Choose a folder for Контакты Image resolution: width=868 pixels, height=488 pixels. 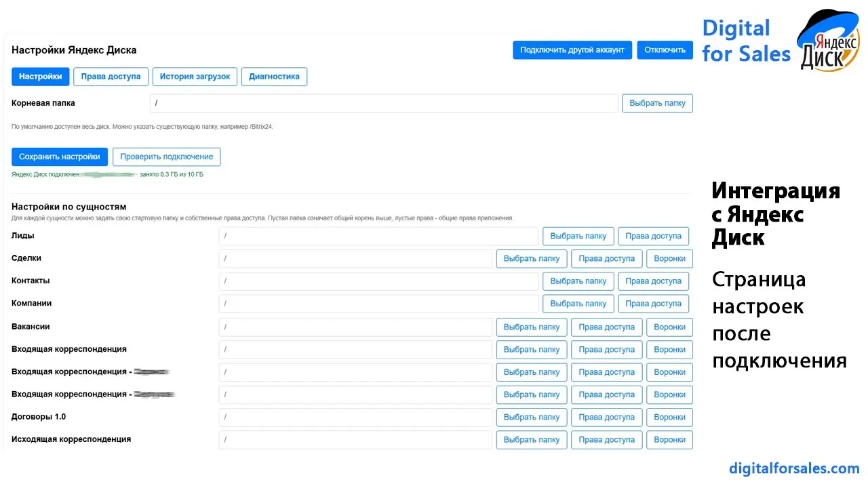click(x=578, y=281)
